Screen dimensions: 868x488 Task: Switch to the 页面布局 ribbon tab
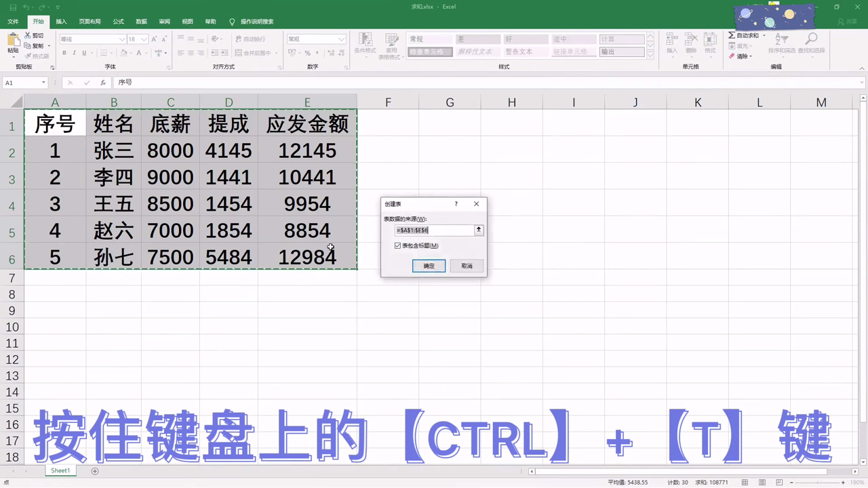[90, 22]
